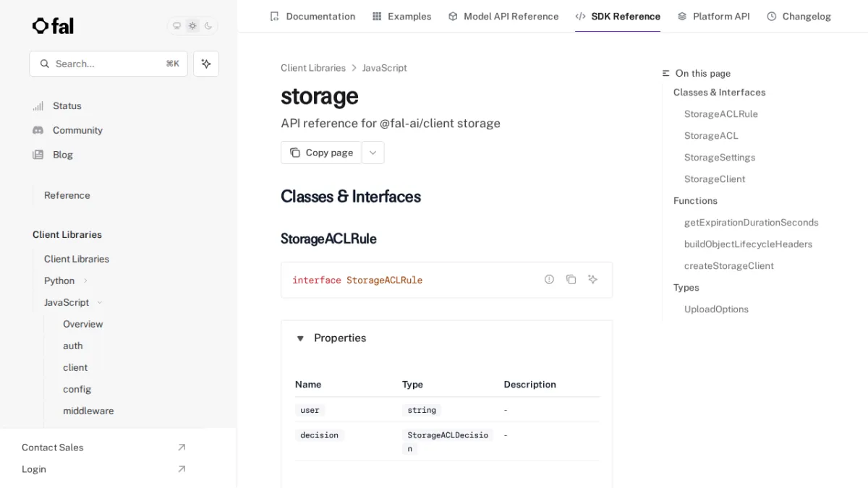Image resolution: width=868 pixels, height=488 pixels.
Task: Jump to Types in outline
Action: [x=686, y=288]
